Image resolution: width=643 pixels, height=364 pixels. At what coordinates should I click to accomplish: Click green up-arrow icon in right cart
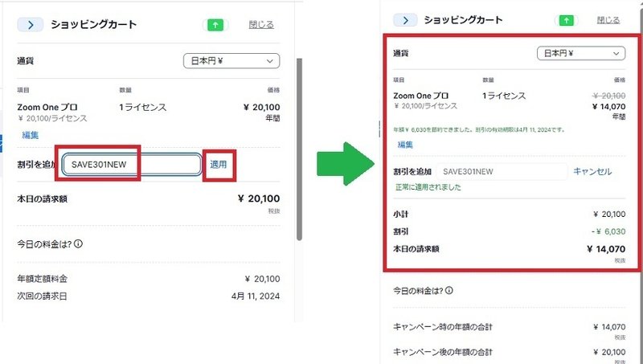[567, 20]
